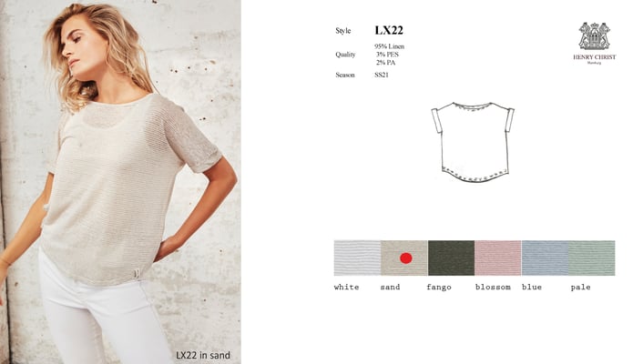The height and width of the screenshot is (364, 643).
Task: Click the 'fango' color label
Action: tap(439, 287)
